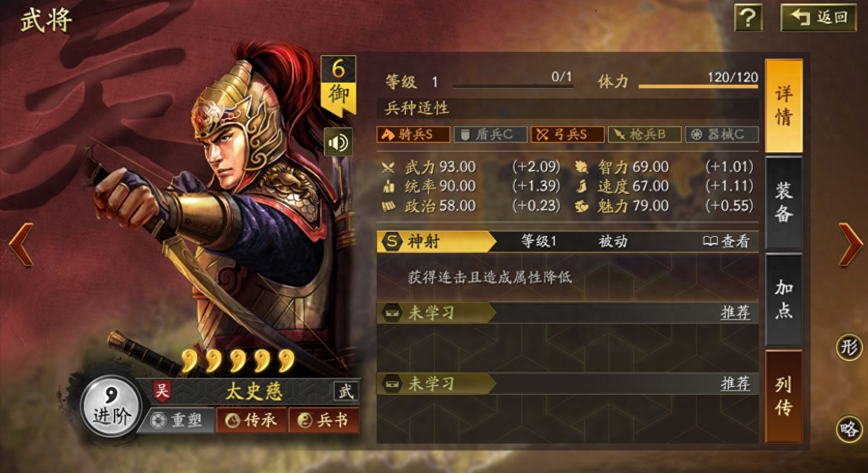868x473 pixels.
Task: Tap the round 进阶 advancement emblem
Action: click(111, 406)
